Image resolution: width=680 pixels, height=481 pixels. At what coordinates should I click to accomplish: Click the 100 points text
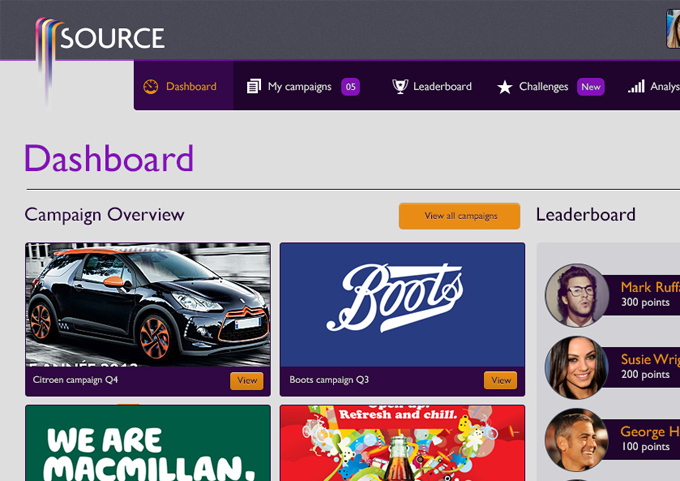(645, 446)
